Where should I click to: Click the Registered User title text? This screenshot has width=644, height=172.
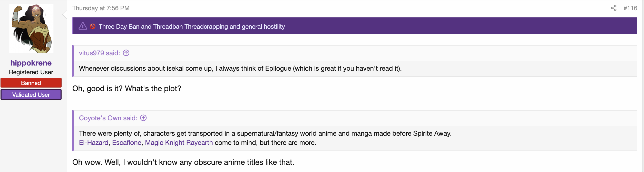pos(31,72)
